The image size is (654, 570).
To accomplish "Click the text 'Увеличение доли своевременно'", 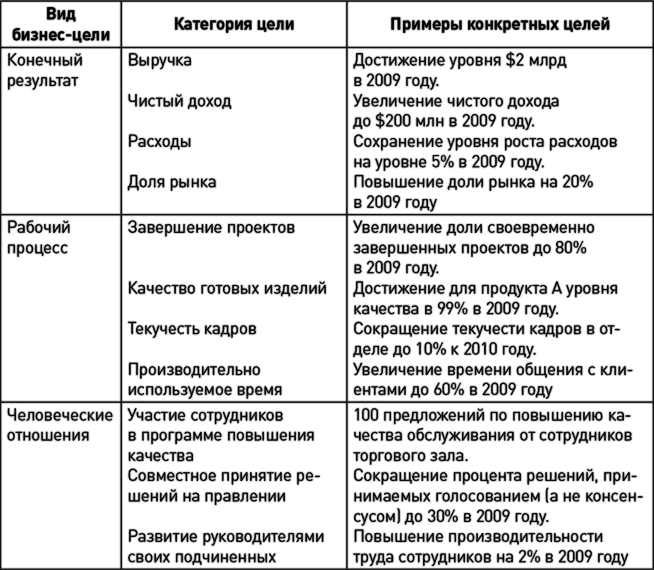I will coord(473,228).
